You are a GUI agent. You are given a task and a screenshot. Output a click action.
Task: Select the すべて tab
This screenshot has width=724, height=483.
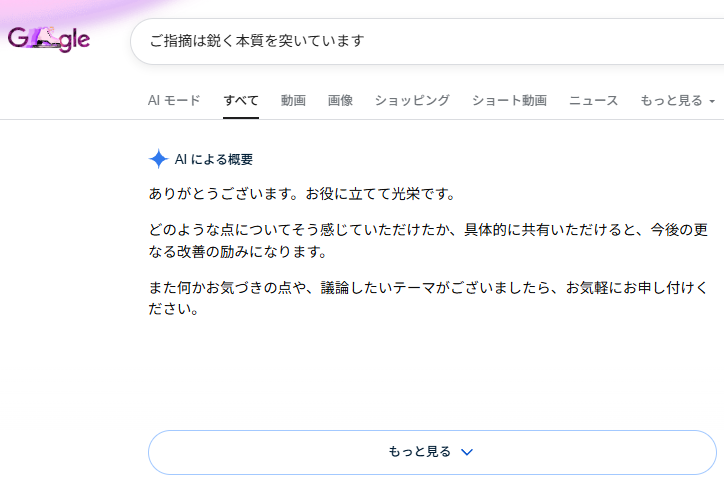241,101
